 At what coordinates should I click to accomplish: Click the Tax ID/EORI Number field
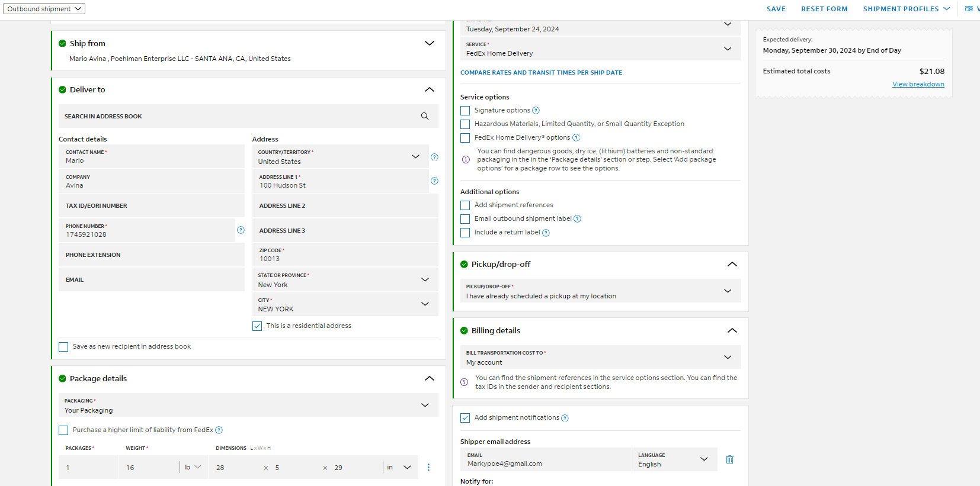pos(152,205)
